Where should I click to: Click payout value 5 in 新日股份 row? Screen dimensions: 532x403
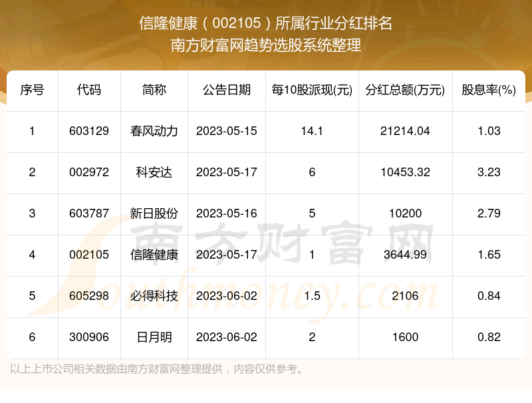312,213
